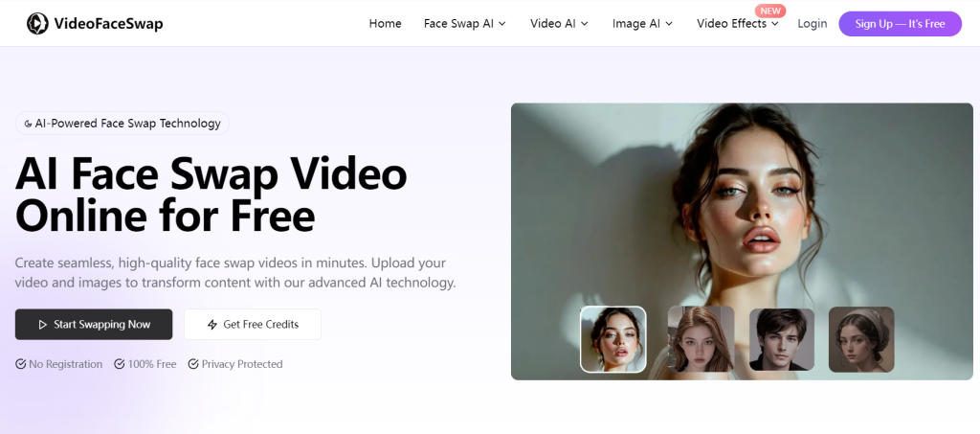Click the VideoFaceSwap logo icon
This screenshot has height=434, width=980.
(x=37, y=24)
